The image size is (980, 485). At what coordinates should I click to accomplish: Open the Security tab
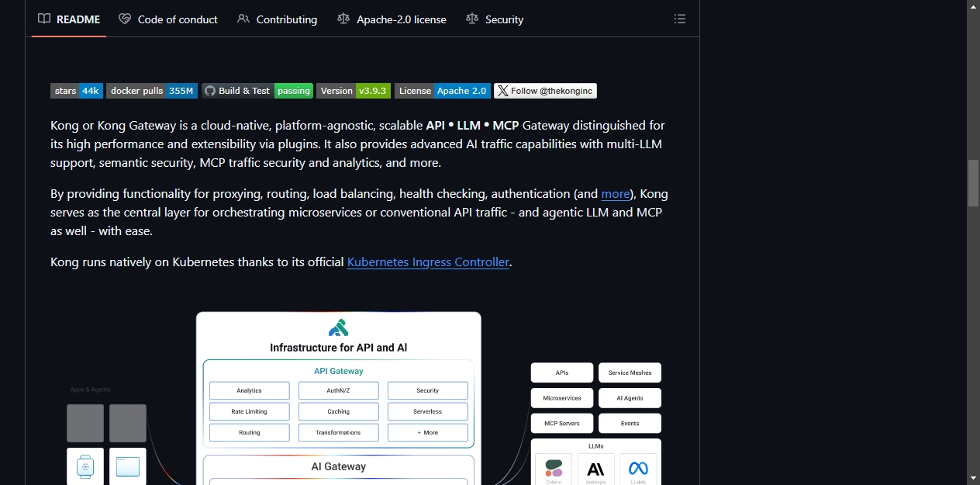click(x=495, y=19)
